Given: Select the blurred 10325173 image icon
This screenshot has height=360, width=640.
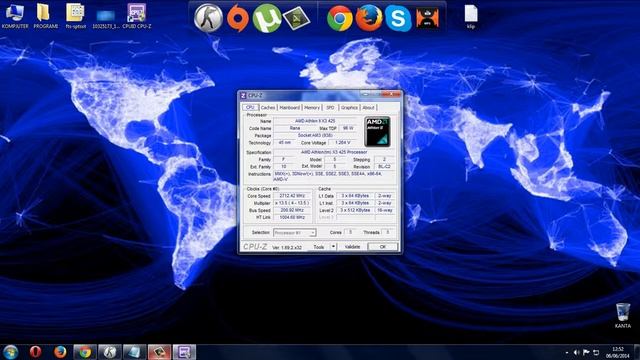Looking at the screenshot, I should 106,18.
